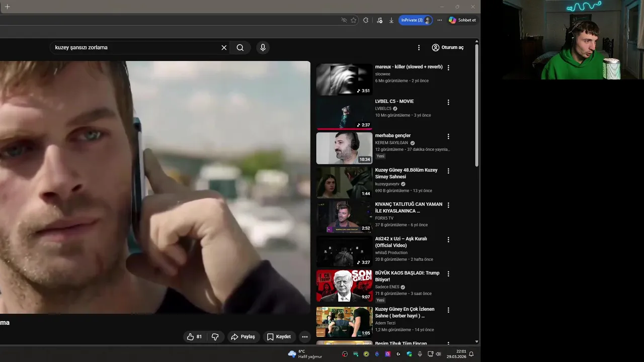
Task: Click Logitech G HUB tray icon
Action: (x=398, y=354)
